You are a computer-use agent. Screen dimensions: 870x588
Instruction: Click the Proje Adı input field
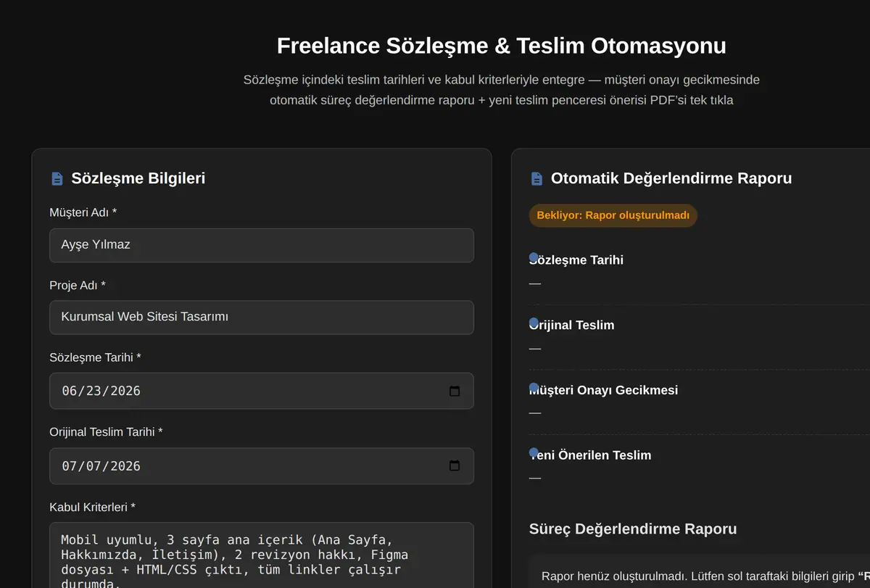click(262, 318)
